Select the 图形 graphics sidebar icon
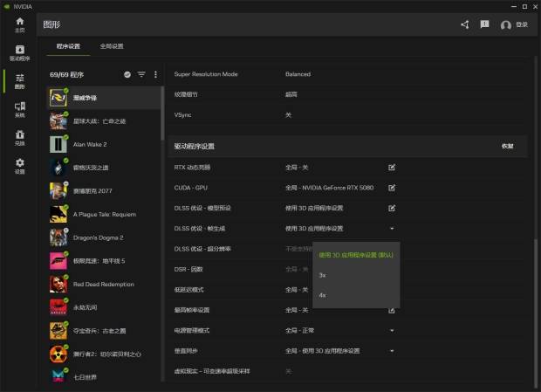The width and height of the screenshot is (541, 392). tap(20, 81)
